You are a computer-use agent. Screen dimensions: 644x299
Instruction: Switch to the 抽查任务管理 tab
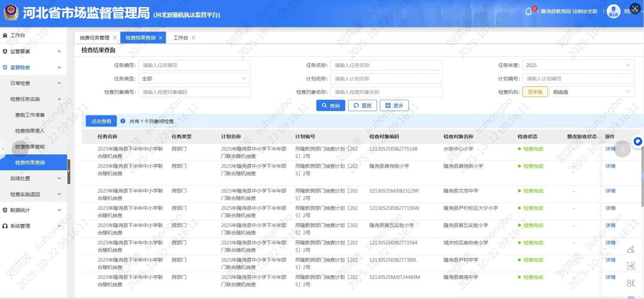pyautogui.click(x=94, y=38)
